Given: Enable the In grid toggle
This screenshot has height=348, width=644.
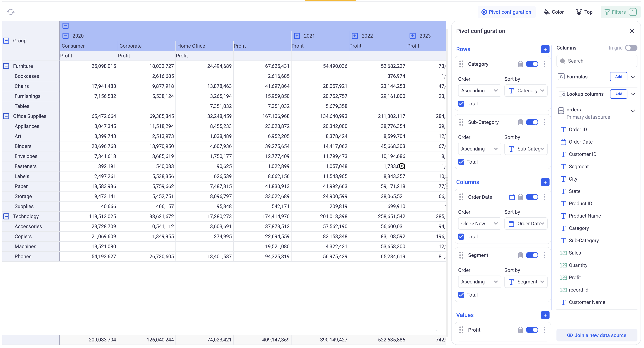Looking at the screenshot, I should pyautogui.click(x=631, y=48).
